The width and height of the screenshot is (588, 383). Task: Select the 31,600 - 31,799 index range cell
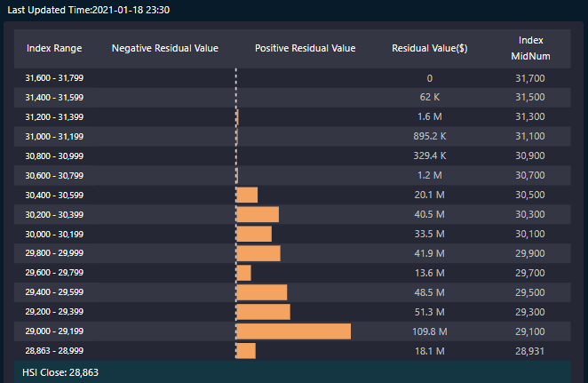point(54,78)
